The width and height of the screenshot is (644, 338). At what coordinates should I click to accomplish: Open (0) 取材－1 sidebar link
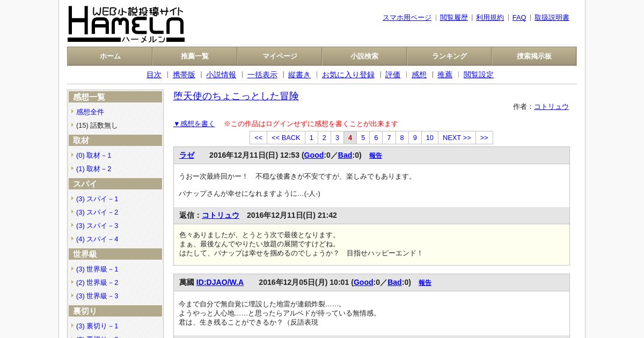coord(94,156)
